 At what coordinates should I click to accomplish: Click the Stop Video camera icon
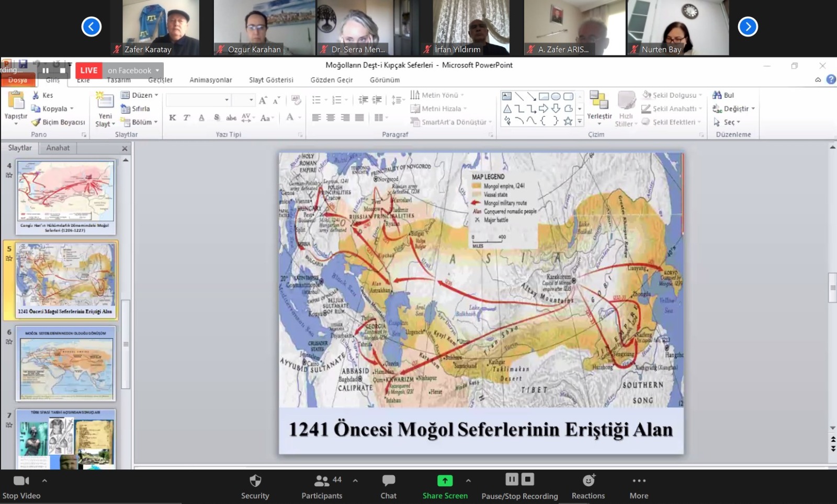point(21,481)
